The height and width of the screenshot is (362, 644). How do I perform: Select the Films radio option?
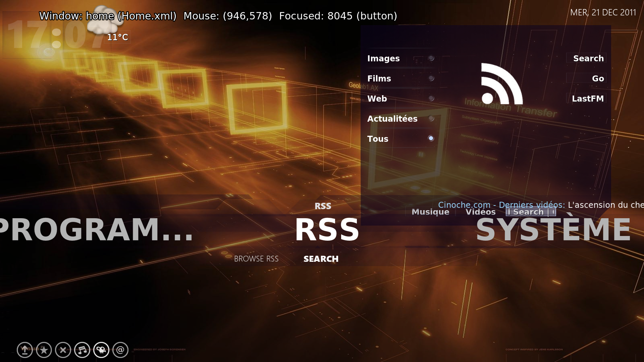point(431,78)
